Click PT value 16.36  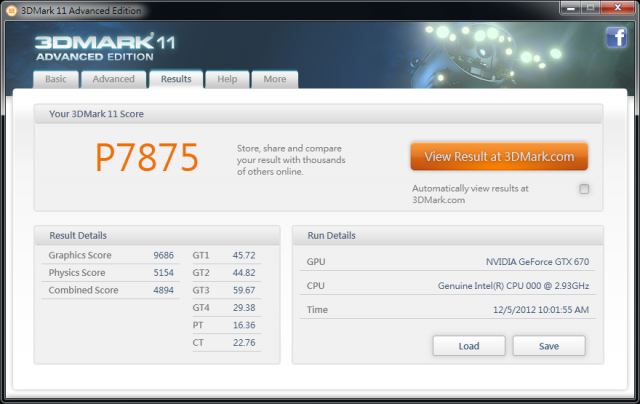(x=244, y=325)
